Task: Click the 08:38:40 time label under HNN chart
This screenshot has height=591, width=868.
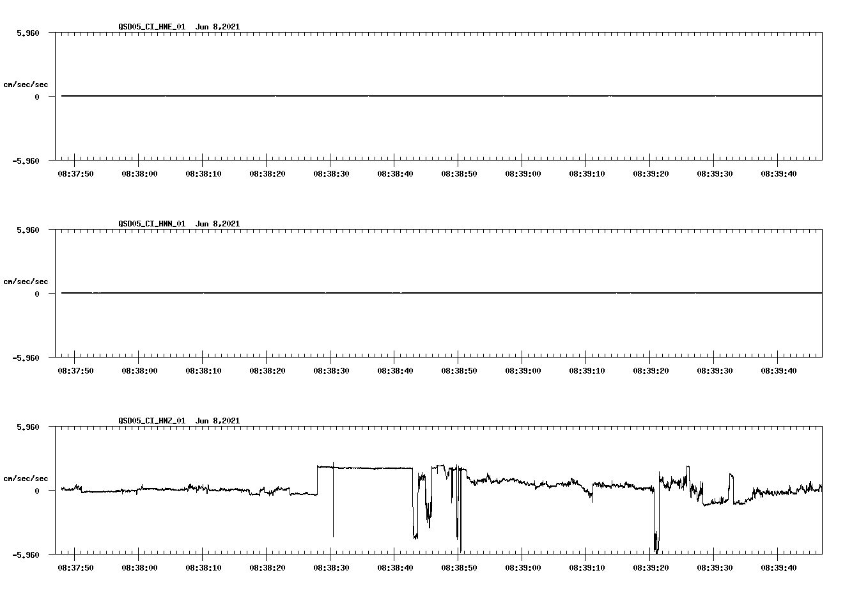Action: [x=395, y=371]
